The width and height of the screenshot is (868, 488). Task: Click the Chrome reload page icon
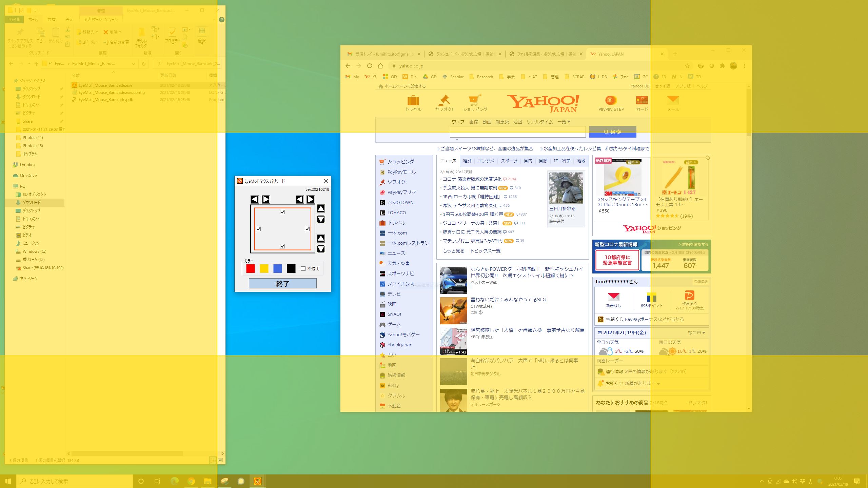[370, 66]
